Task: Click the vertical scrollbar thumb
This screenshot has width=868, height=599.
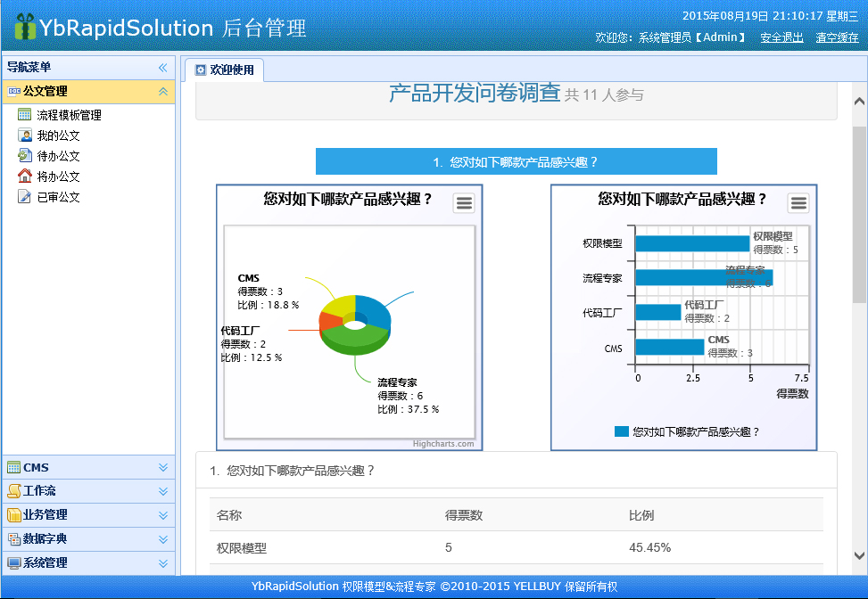Action: click(859, 215)
